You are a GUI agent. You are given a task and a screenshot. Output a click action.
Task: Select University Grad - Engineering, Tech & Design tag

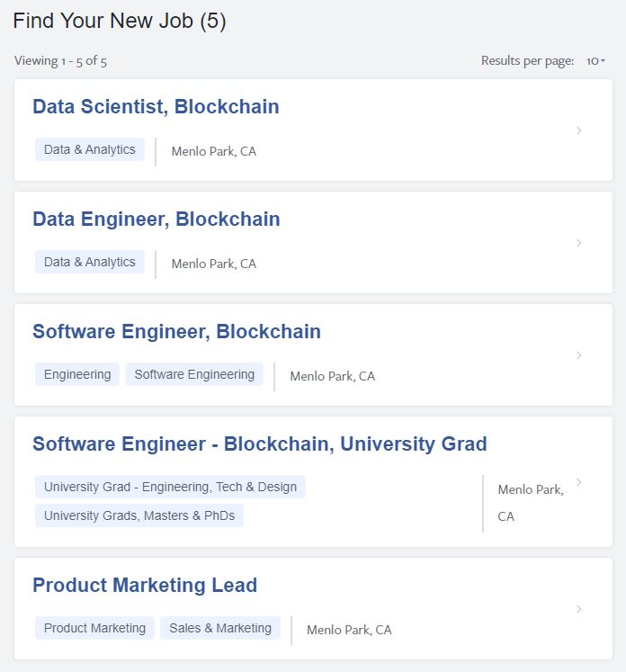pos(170,487)
